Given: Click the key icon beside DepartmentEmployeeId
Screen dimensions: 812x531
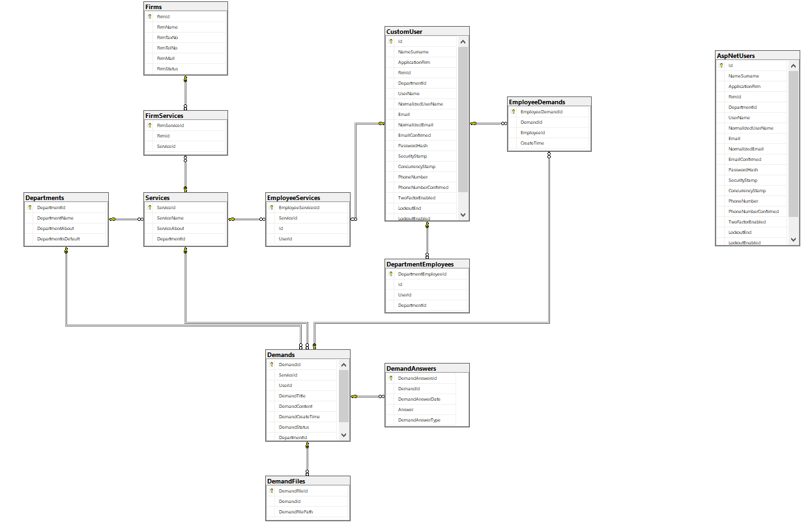Looking at the screenshot, I should coord(390,274).
